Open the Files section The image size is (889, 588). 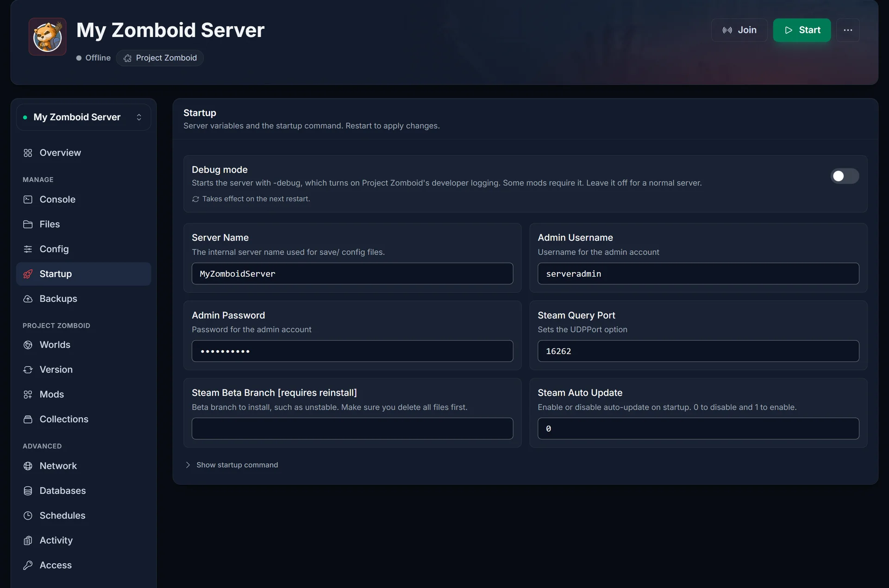83,224
